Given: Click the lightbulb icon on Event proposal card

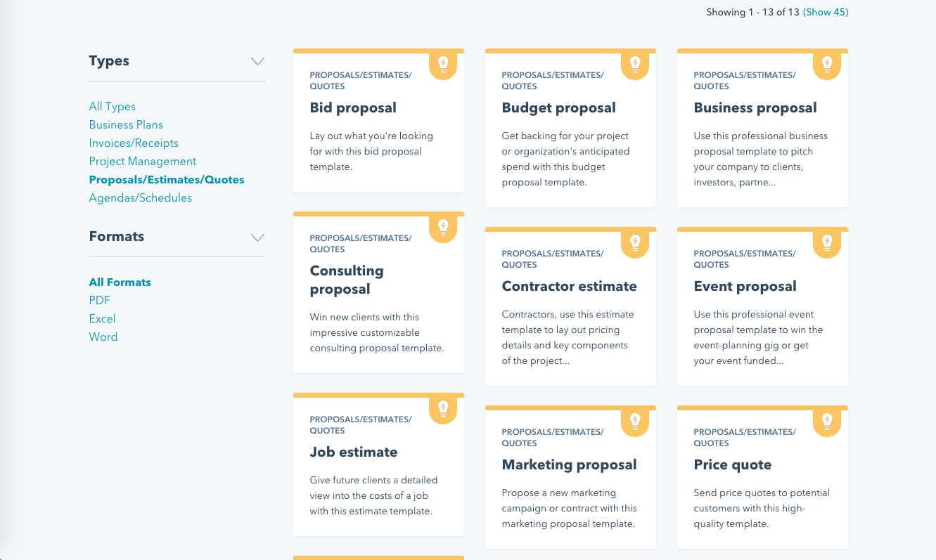Looking at the screenshot, I should [827, 243].
